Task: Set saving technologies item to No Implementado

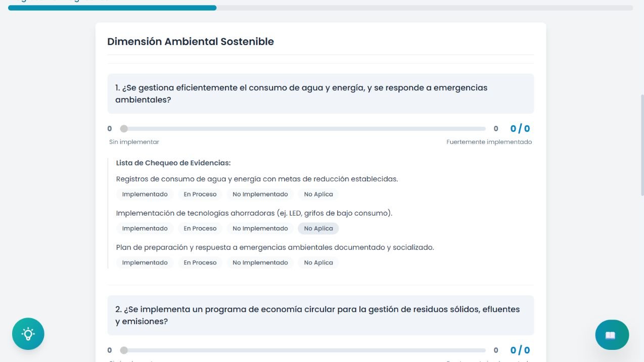Action: [260, 229]
